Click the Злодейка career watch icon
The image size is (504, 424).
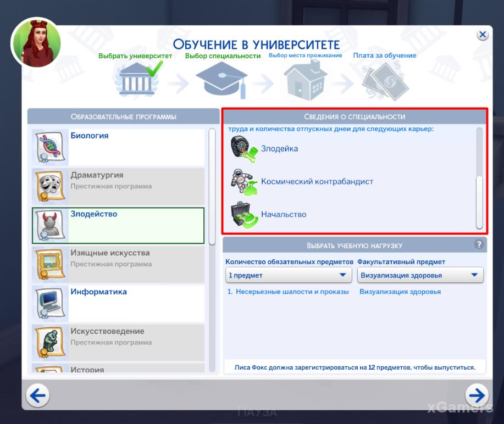(x=244, y=149)
